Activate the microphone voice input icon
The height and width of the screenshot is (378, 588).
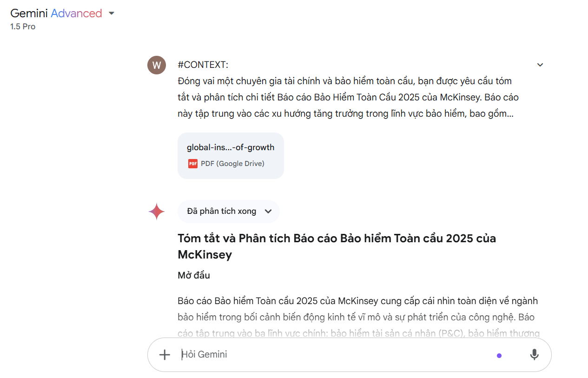(535, 355)
